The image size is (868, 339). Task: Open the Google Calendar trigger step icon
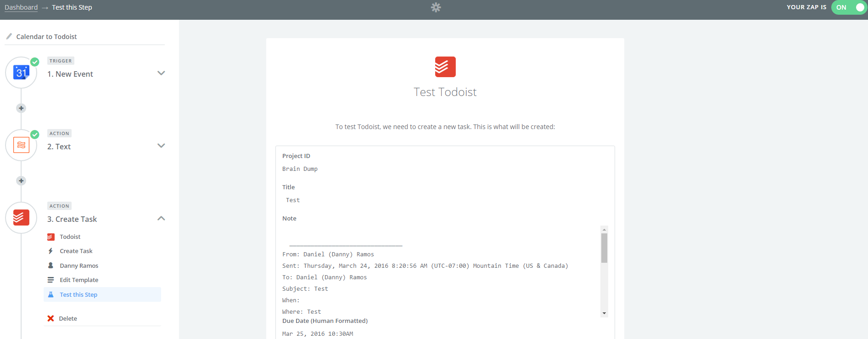point(21,73)
